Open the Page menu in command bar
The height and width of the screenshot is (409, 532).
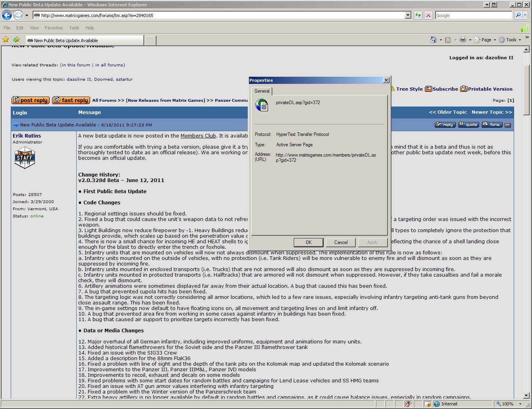485,40
